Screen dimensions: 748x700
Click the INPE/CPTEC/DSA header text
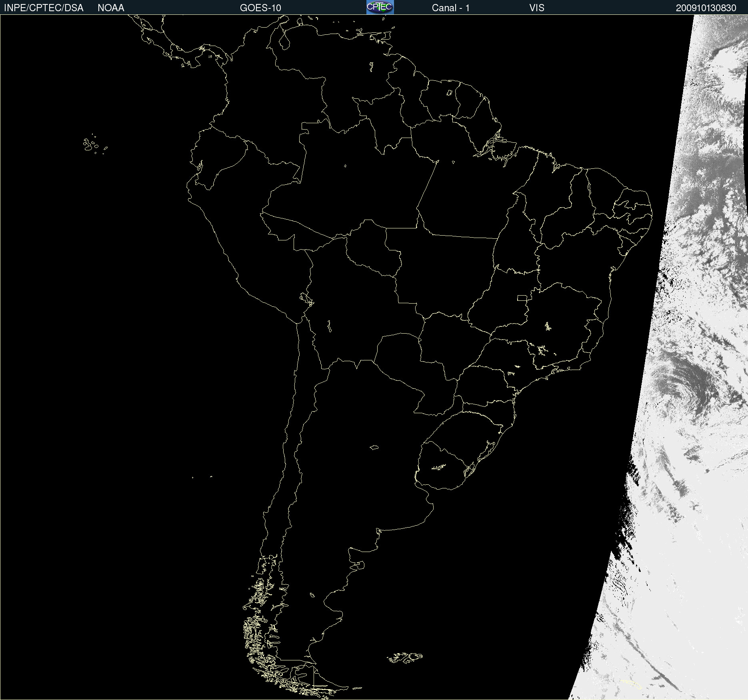(x=44, y=8)
